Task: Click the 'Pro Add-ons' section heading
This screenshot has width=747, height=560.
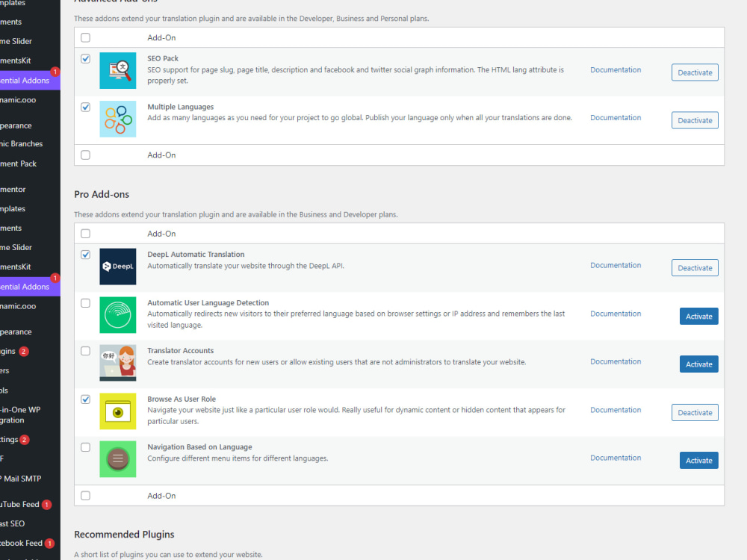Action: click(x=102, y=195)
